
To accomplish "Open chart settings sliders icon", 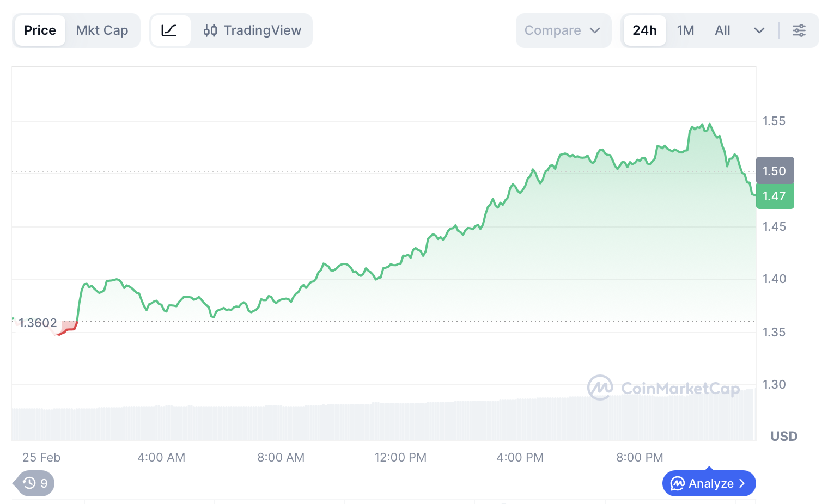I will 799,30.
